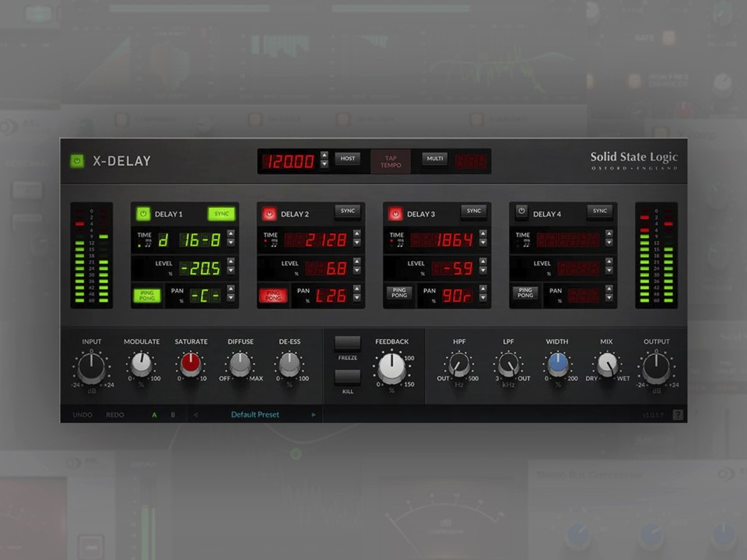Click Delay 3 pan value 90r
This screenshot has width=747, height=560.
point(458,296)
